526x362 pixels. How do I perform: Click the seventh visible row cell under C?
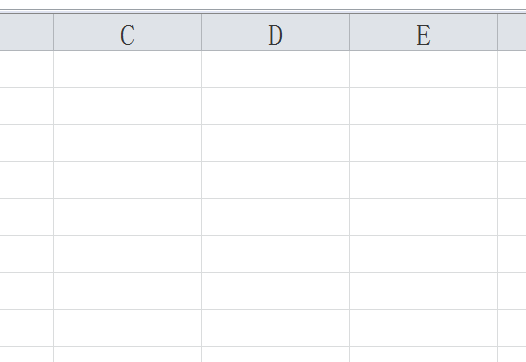[127, 291]
